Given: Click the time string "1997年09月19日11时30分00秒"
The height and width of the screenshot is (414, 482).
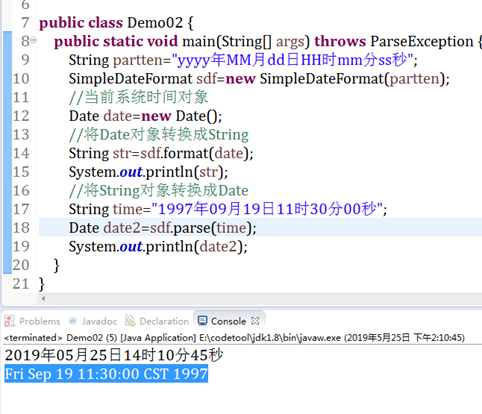Looking at the screenshot, I should pyautogui.click(x=267, y=209).
